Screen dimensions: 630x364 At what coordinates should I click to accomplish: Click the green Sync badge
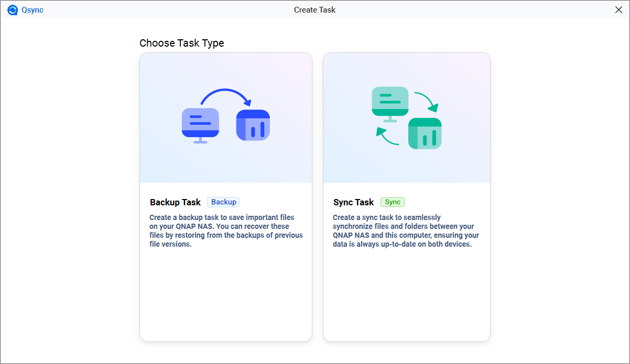coord(393,202)
